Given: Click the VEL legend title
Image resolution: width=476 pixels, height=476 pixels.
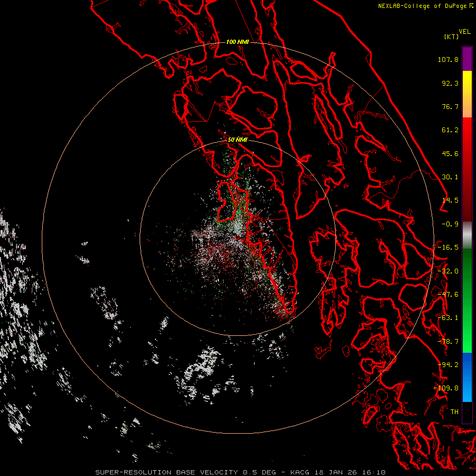Looking at the screenshot, I should pyautogui.click(x=464, y=32).
